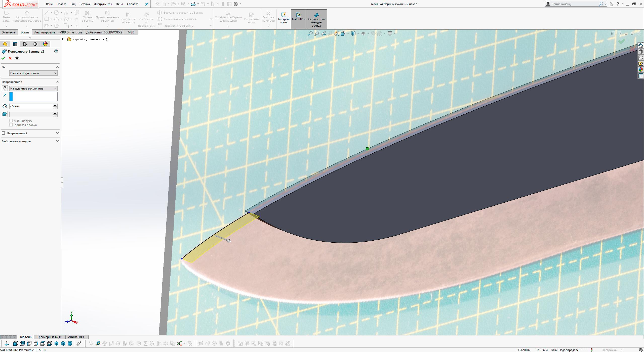This screenshot has height=352, width=644.
Task: Click the Закрашенные контуры эскиза icon
Action: [x=316, y=19]
